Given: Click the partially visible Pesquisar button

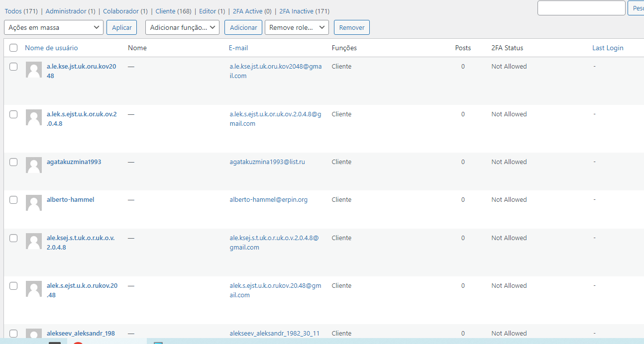Looking at the screenshot, I should coord(637,8).
